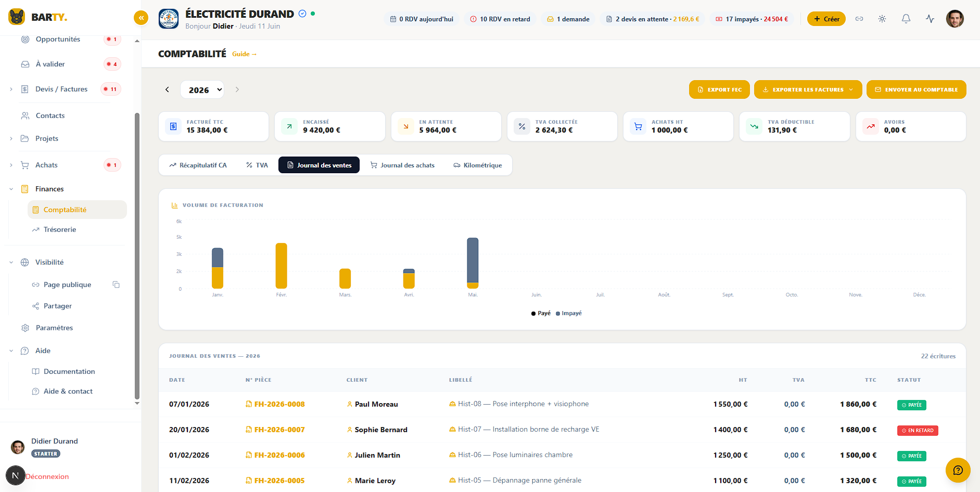
Task: Select Journal des ventes tab
Action: (319, 165)
